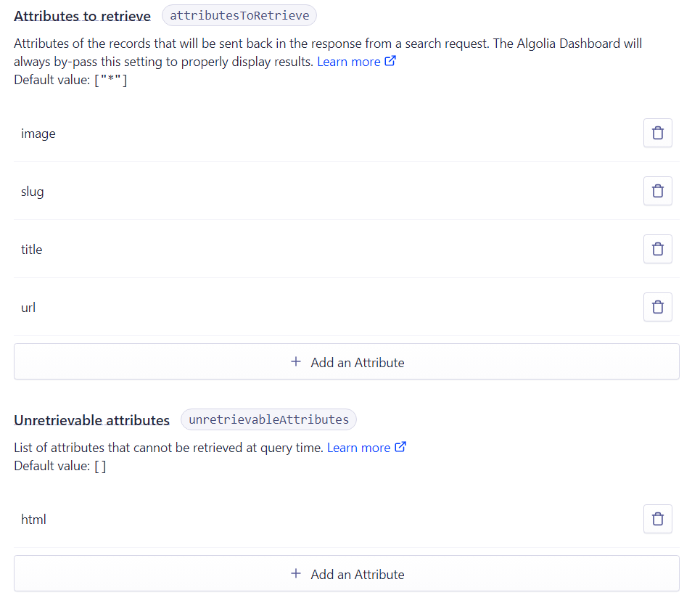Delete the slug attribute using its trash icon

657,191
